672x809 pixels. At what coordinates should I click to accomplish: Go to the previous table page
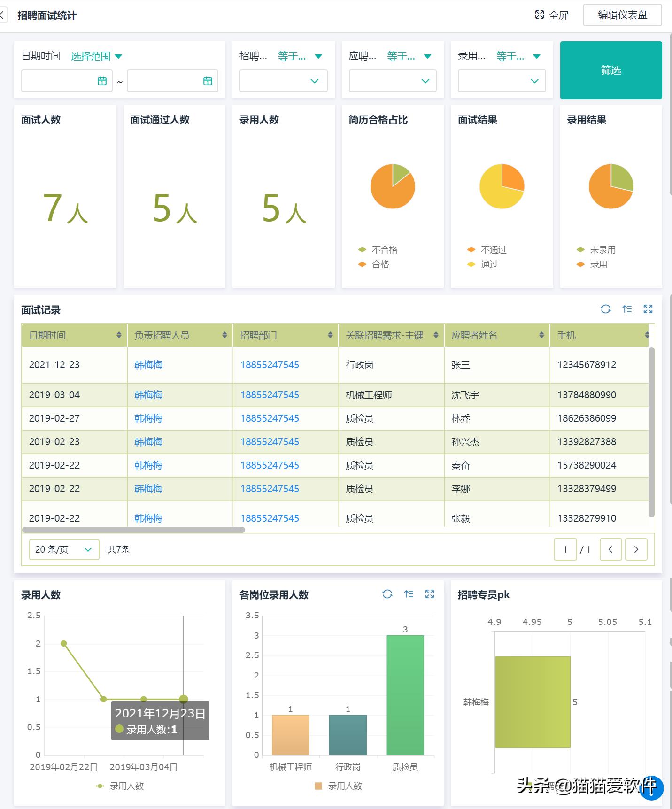610,549
